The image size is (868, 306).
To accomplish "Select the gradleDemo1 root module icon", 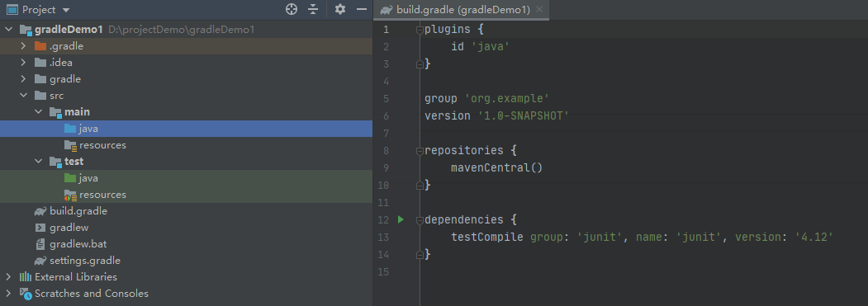I will coord(26,30).
